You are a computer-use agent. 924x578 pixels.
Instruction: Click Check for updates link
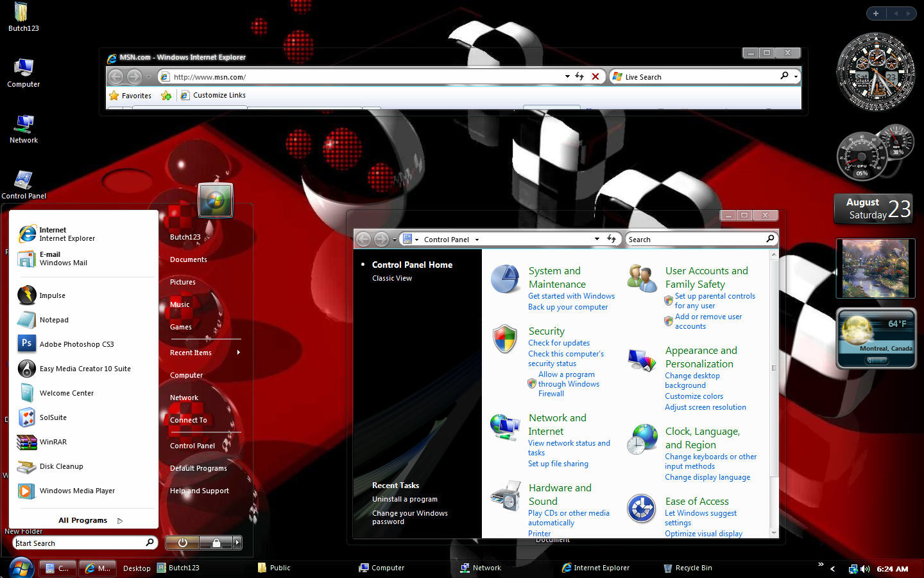[559, 343]
